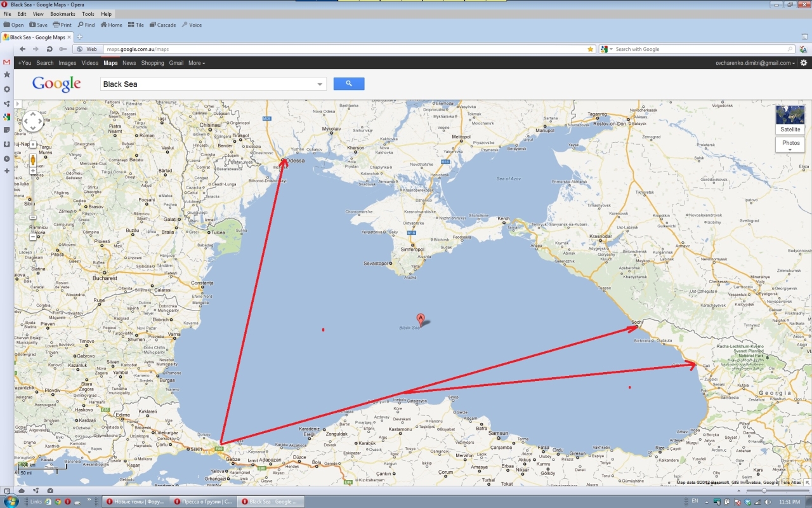Viewport: 812px width, 508px height.
Task: Go back with the back arrow
Action: click(23, 49)
